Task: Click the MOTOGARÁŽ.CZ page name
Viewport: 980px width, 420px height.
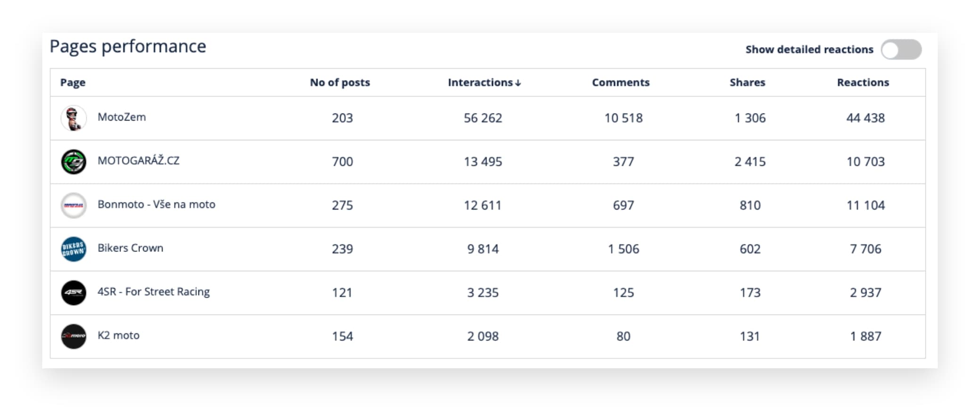Action: 139,161
